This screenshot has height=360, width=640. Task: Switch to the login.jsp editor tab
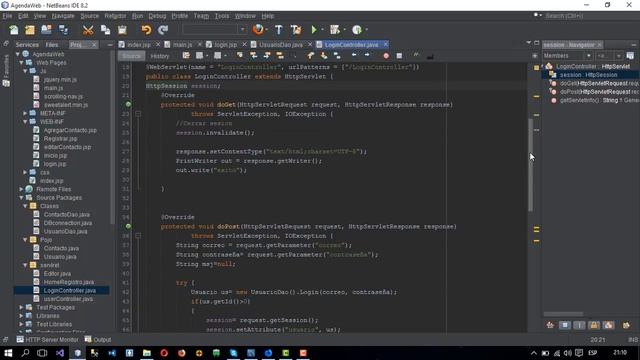[225, 44]
